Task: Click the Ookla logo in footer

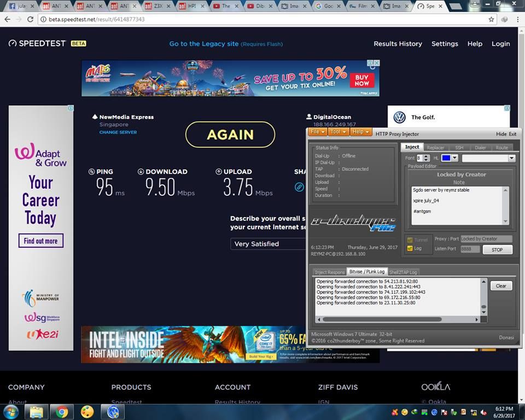Action: coord(436,387)
